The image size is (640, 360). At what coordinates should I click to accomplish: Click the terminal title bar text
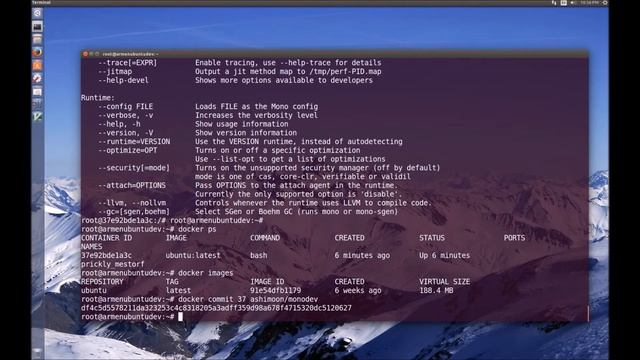(130, 54)
